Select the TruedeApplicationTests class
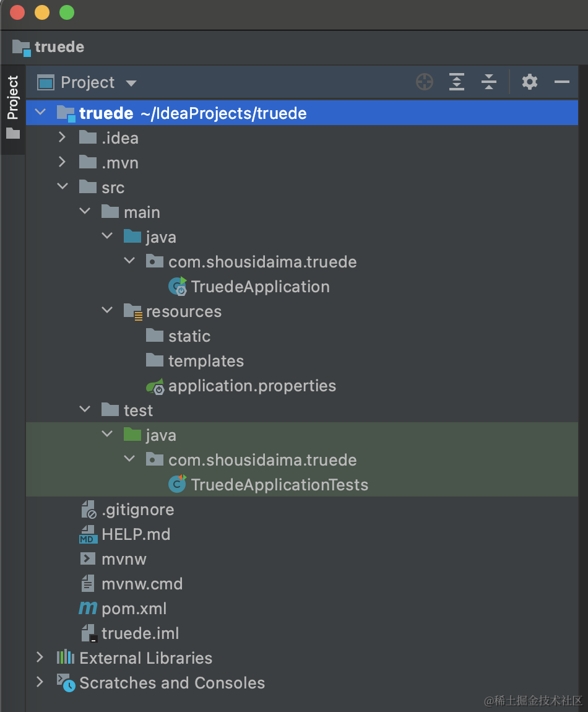Image resolution: width=588 pixels, height=712 pixels. 279,485
